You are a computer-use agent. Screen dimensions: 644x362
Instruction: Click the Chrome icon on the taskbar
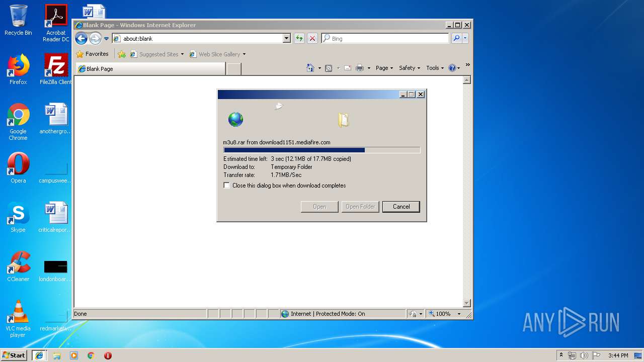click(x=91, y=355)
